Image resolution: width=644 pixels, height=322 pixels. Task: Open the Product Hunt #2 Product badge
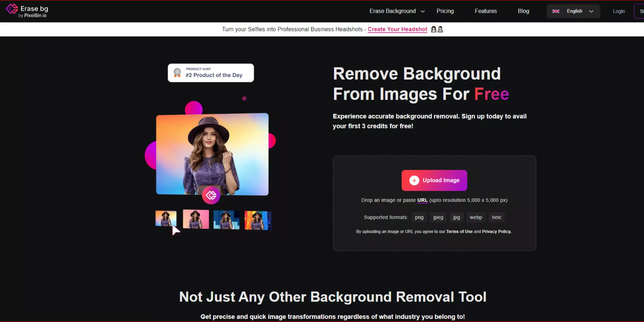pos(211,73)
